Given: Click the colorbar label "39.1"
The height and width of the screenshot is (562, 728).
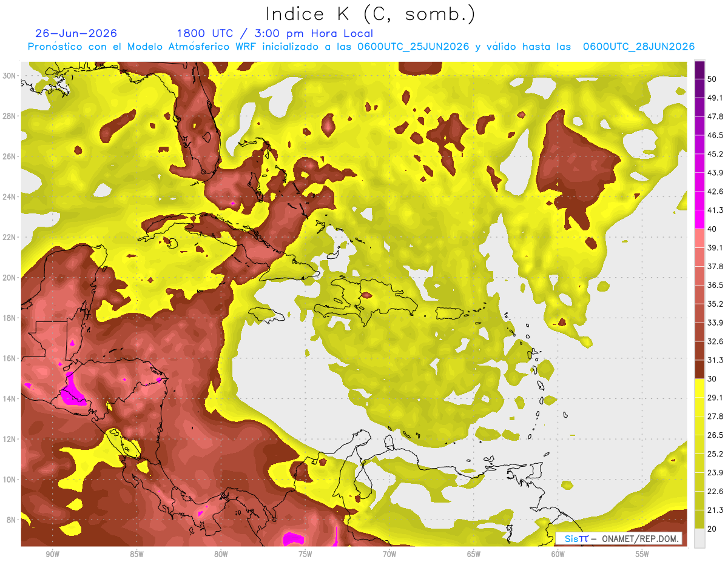Looking at the screenshot, I should point(715,247).
